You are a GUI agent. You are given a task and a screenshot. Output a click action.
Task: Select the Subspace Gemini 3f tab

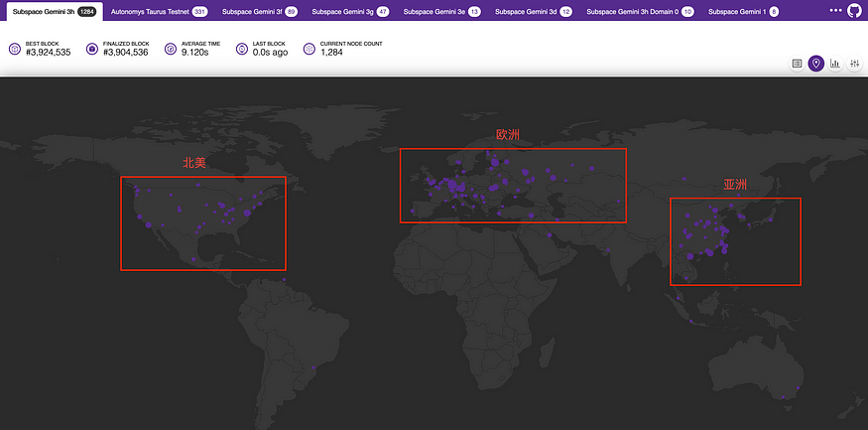pos(260,12)
